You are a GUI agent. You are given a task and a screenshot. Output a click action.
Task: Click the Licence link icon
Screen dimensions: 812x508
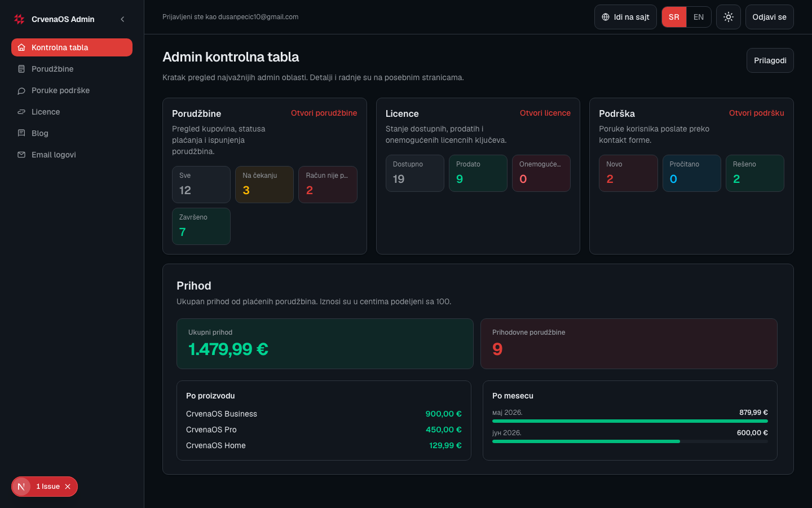click(x=21, y=112)
